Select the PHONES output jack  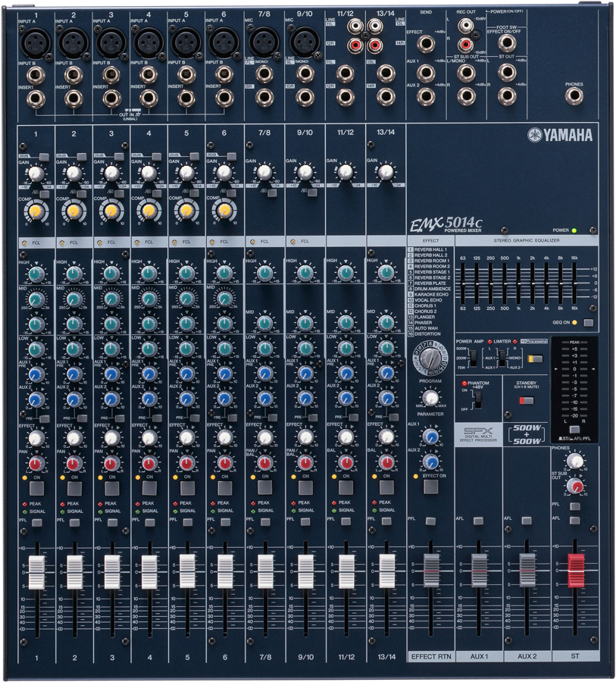[574, 96]
